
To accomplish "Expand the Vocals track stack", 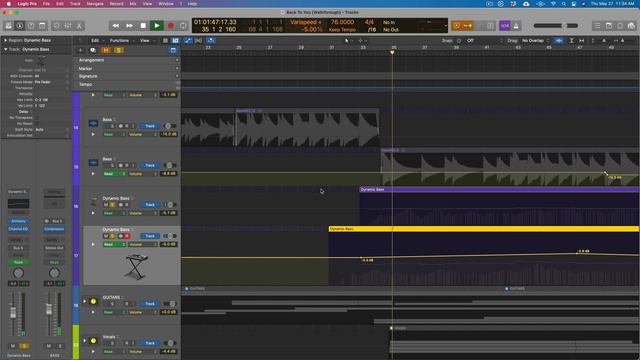I will click(x=85, y=340).
